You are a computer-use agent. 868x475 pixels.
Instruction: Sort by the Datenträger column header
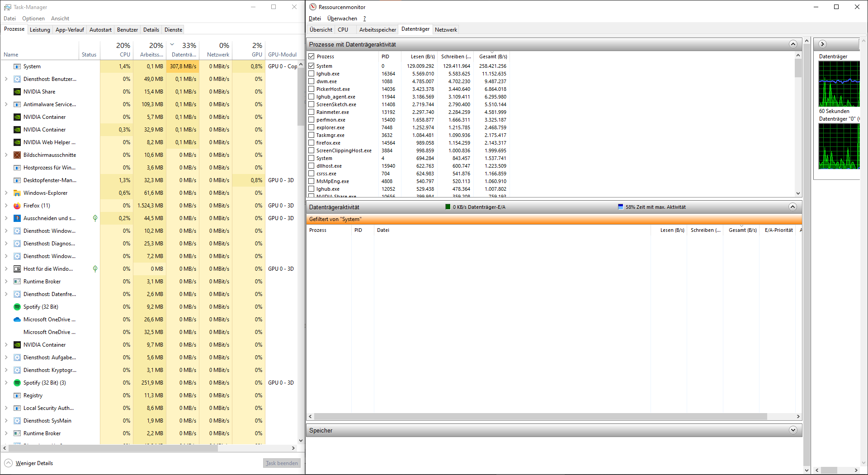click(183, 50)
